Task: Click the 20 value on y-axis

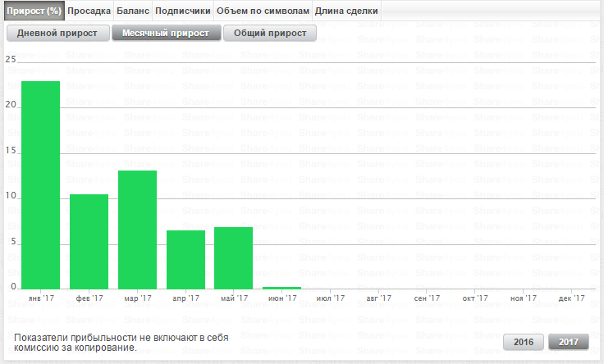Action: [11, 105]
